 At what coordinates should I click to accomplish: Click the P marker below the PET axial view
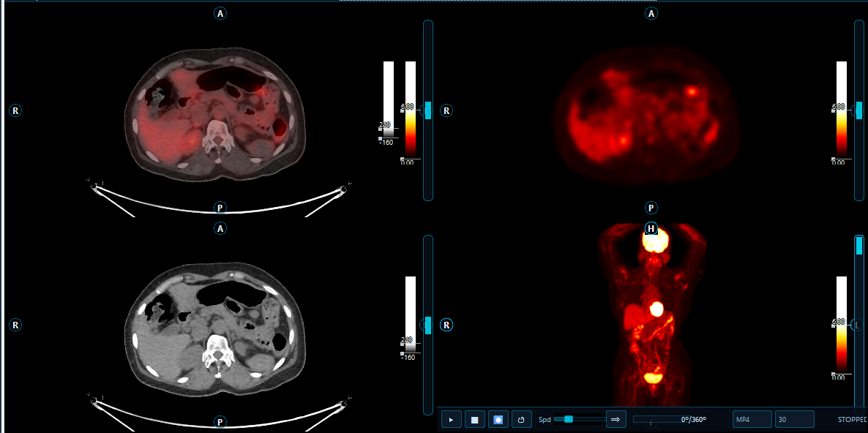651,208
